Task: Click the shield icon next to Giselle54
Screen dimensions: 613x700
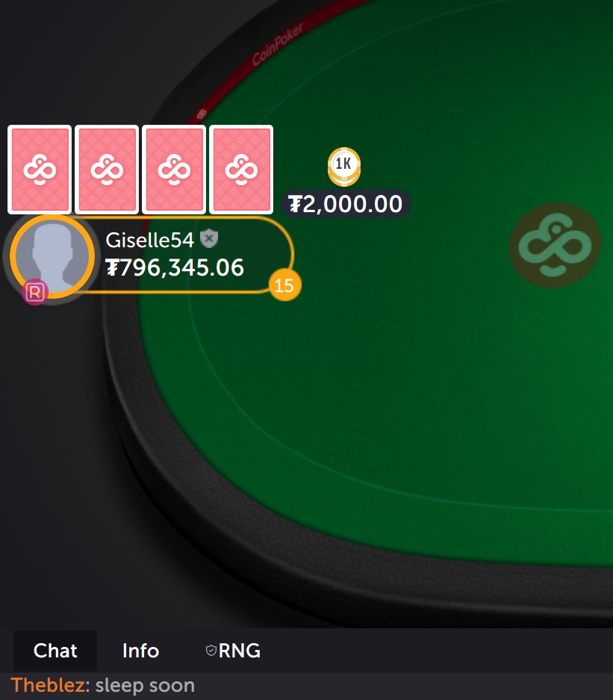Action: click(x=209, y=238)
